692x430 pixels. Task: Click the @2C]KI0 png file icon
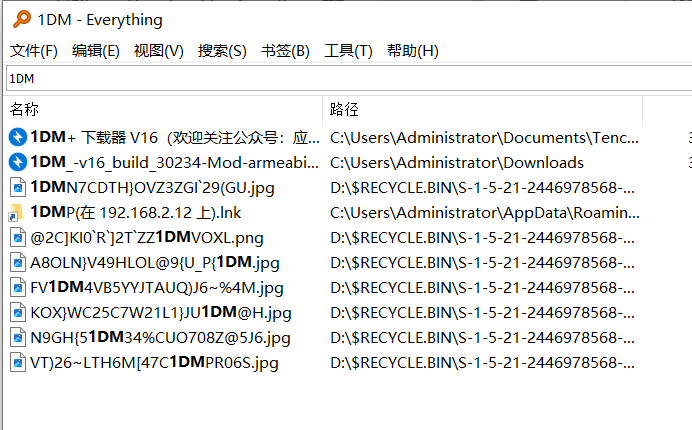tap(18, 237)
